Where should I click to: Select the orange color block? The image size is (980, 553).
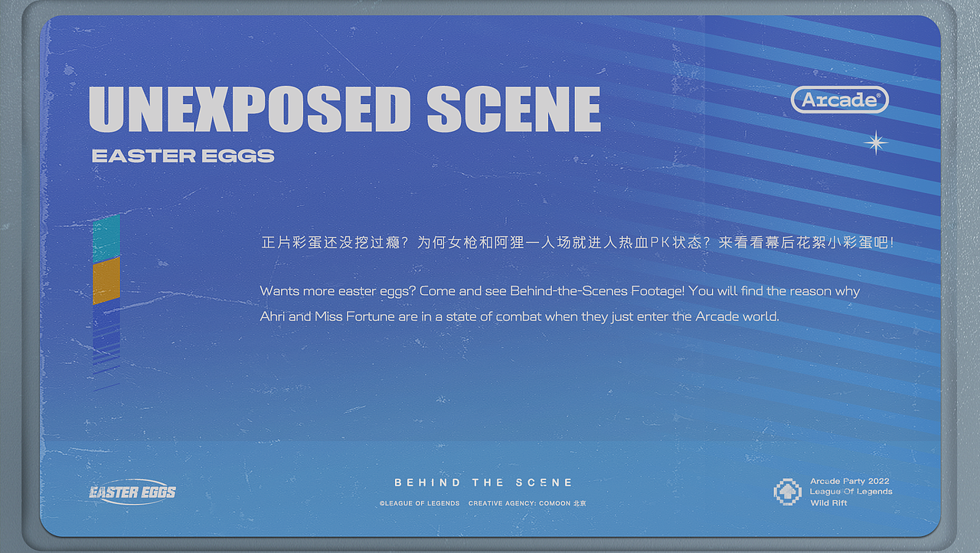pos(106,280)
